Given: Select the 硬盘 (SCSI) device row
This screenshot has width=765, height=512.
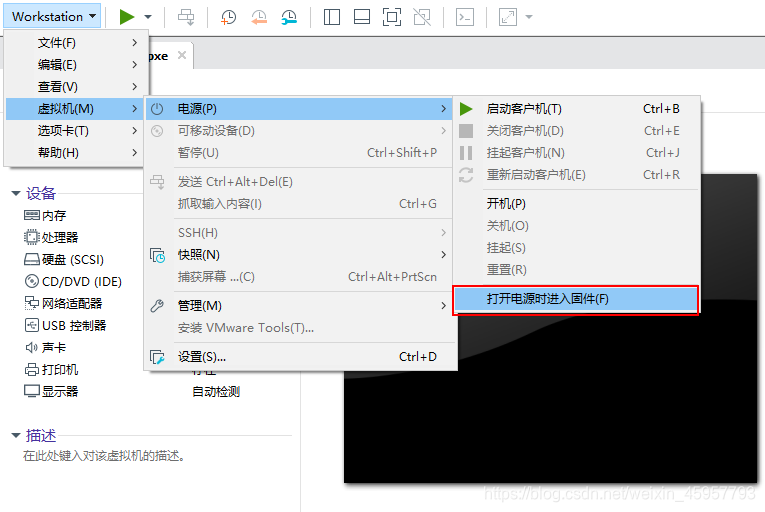Looking at the screenshot, I should 64,259.
